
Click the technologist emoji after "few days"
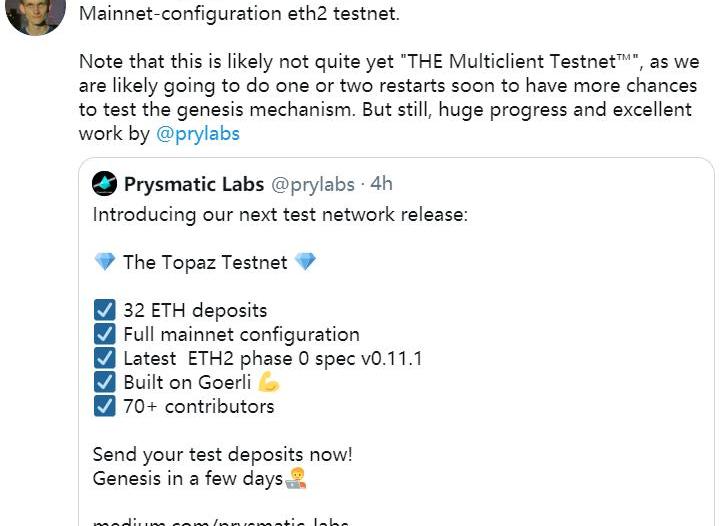point(296,478)
